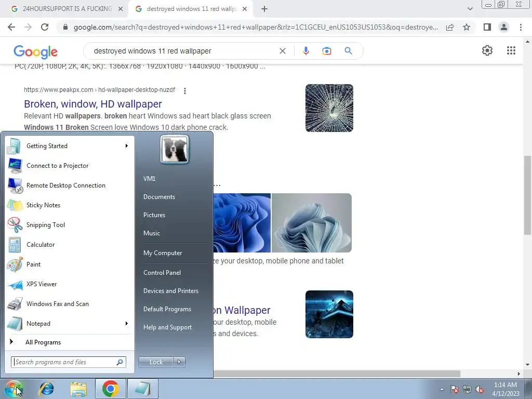The width and height of the screenshot is (532, 399).
Task: Open Internet Explorer from the taskbar
Action: click(x=46, y=389)
